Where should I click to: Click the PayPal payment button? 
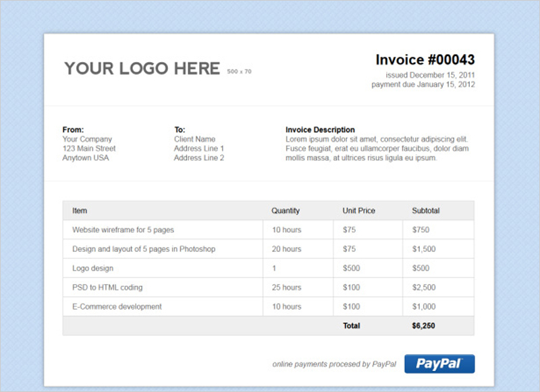(439, 364)
